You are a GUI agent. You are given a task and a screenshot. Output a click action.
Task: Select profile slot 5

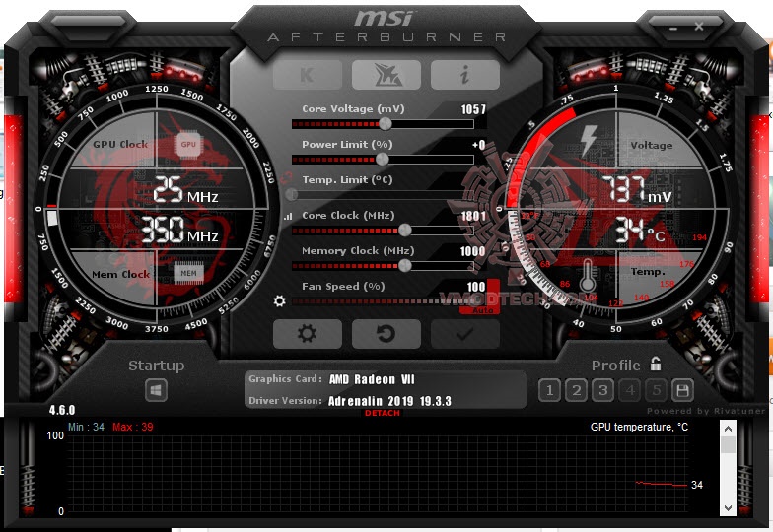point(657,390)
